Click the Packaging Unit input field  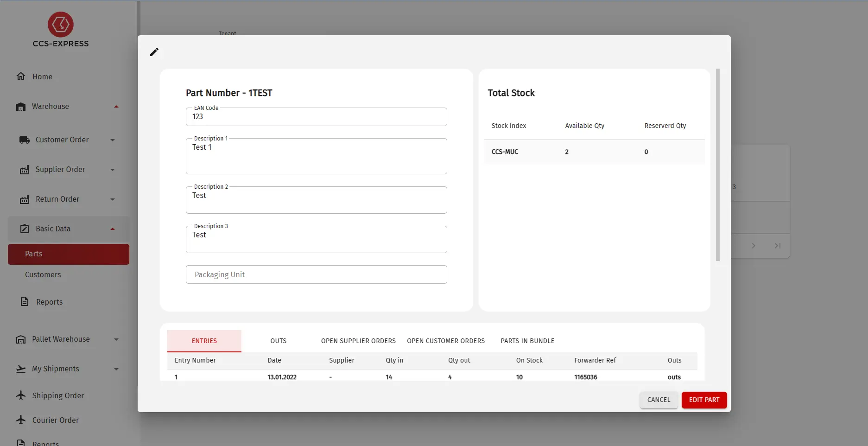[316, 274]
